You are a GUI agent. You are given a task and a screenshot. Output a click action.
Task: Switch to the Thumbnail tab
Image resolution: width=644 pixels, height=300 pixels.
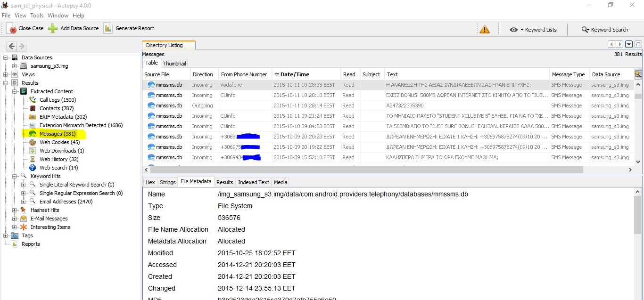pos(174,64)
